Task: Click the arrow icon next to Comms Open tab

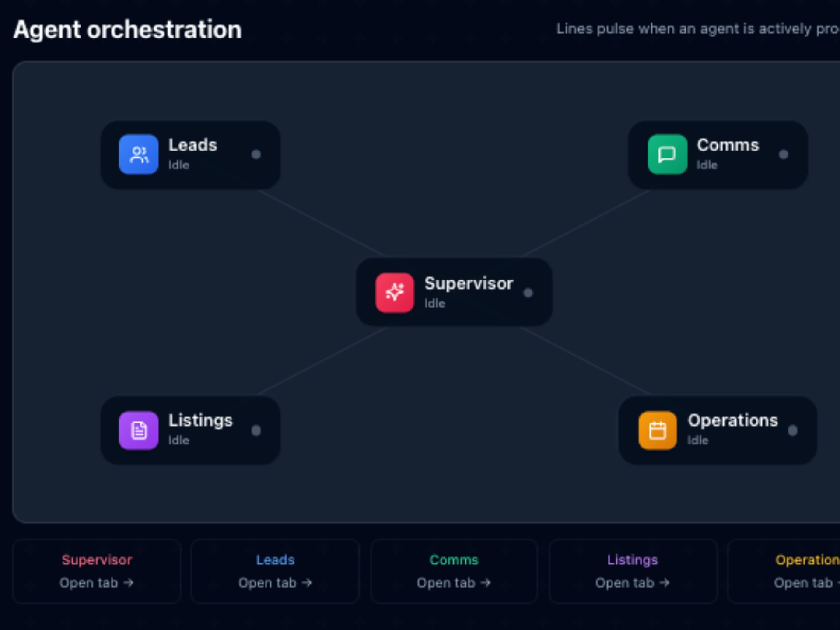Action: click(x=486, y=583)
